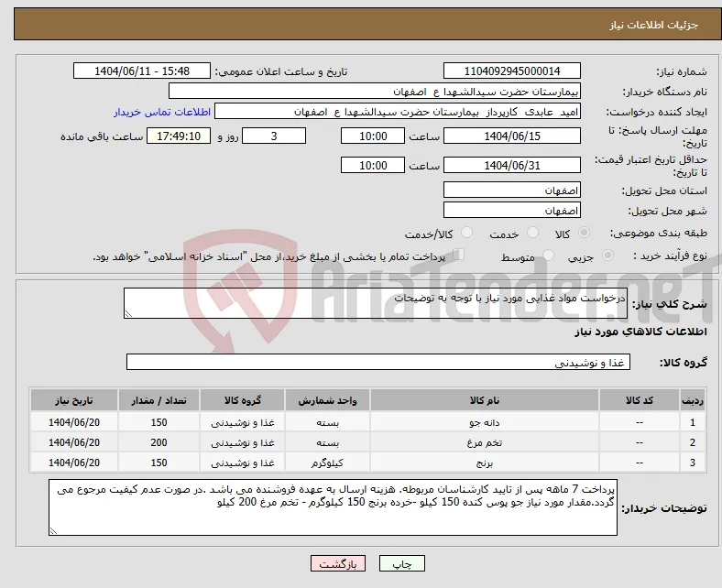Click the نام کالا column header
The width and height of the screenshot is (722, 588).
coord(485,400)
